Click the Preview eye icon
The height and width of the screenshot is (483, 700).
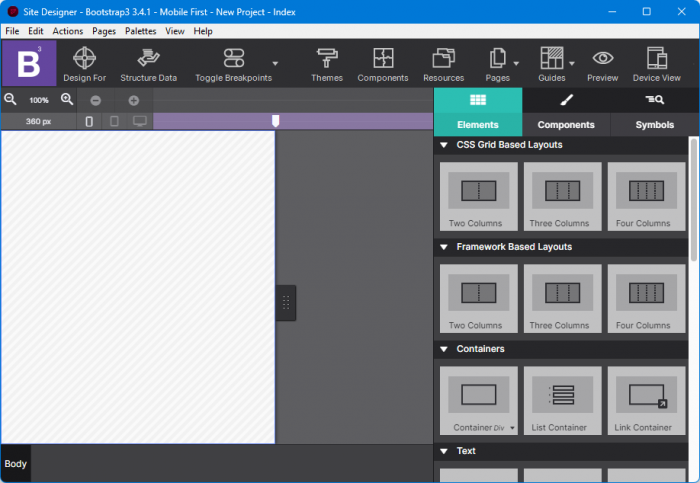(x=602, y=63)
